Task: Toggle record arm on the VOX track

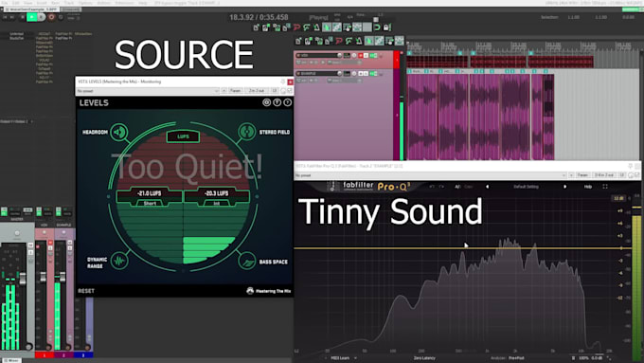Action: 361,56
